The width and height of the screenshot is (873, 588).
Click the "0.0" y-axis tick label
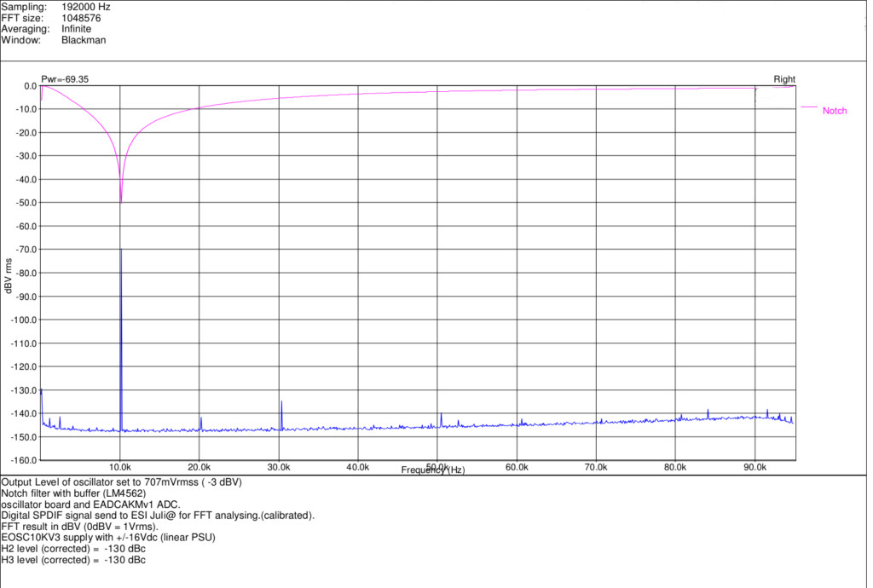click(x=30, y=86)
